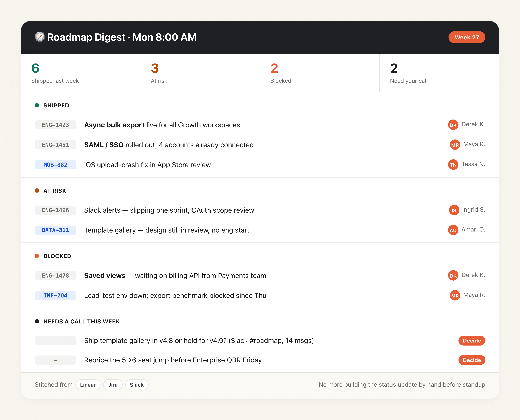Select 'SAML / SSO rolled out' item text
The image size is (520, 420).
169,145
